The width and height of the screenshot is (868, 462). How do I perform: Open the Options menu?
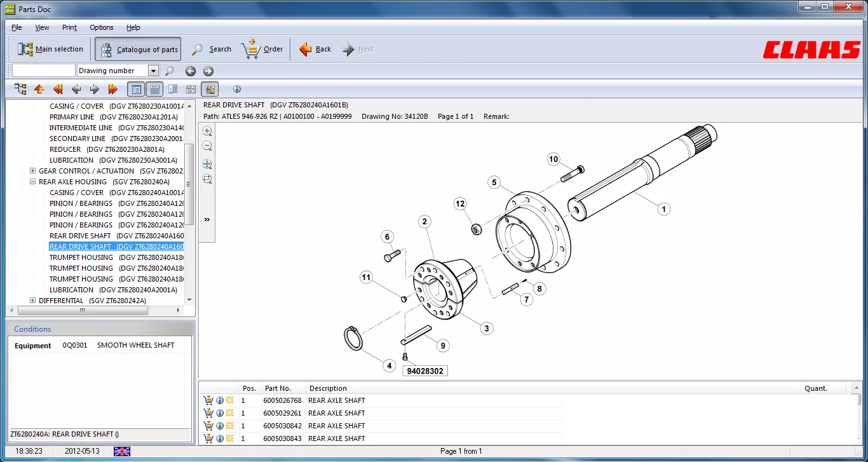(x=101, y=27)
